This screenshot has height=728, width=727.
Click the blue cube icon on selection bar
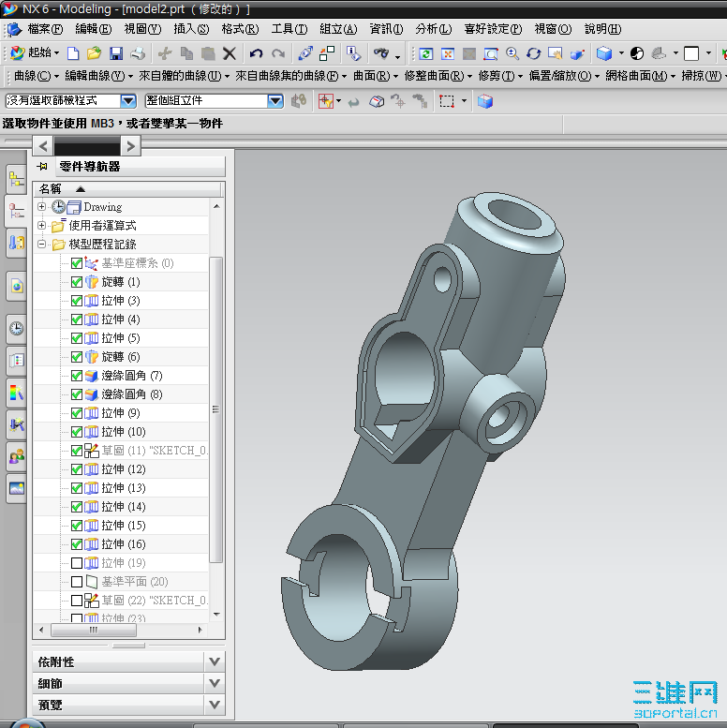pyautogui.click(x=485, y=101)
